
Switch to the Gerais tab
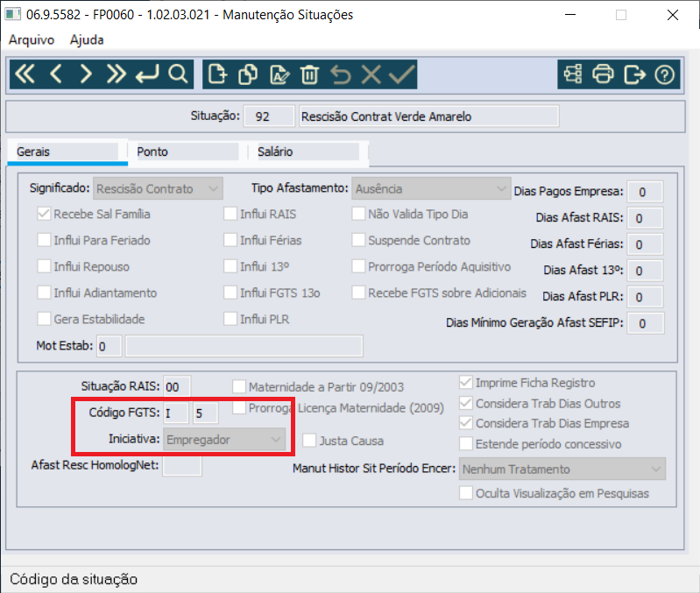(x=67, y=152)
